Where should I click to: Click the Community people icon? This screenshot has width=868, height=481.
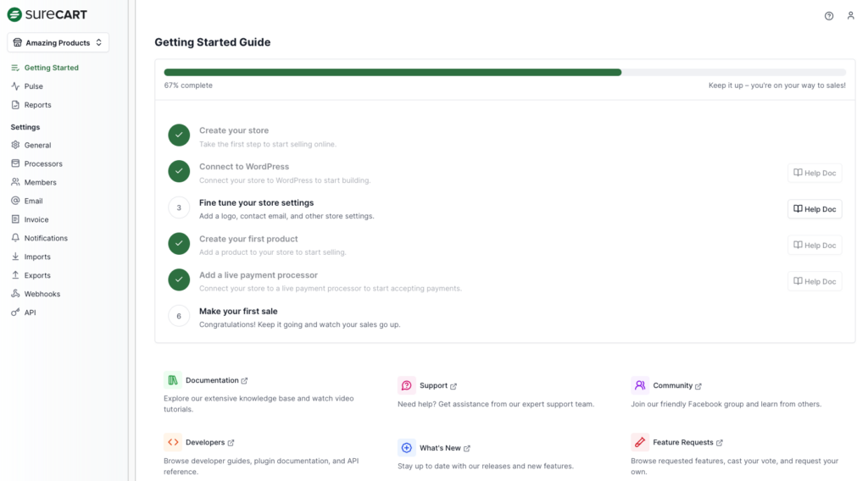pos(640,385)
